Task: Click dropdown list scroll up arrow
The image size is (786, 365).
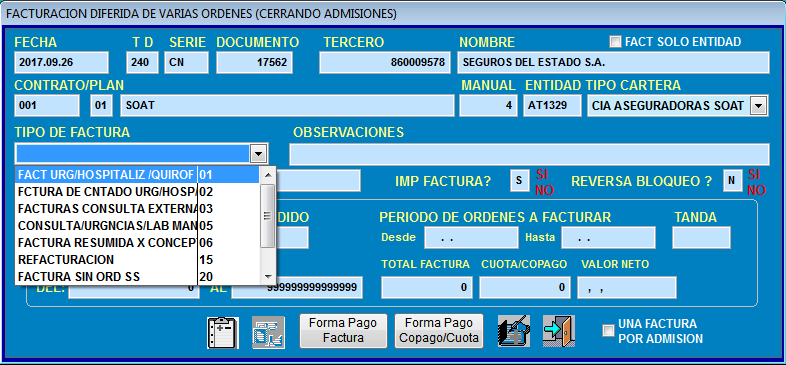Action: coord(268,175)
